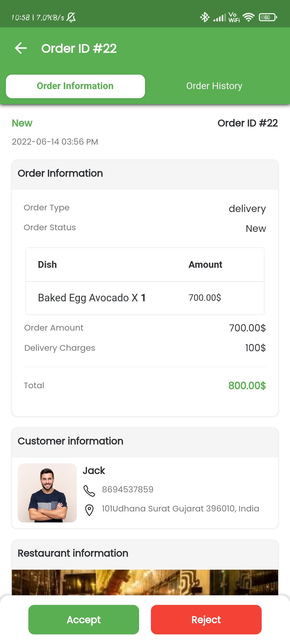Tap the customer phone number 8694537859
The height and width of the screenshot is (644, 290).
tap(128, 489)
